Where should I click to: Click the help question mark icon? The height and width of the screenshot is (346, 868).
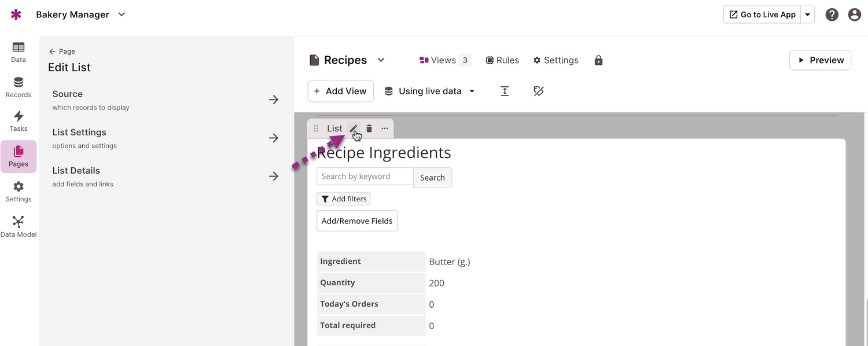pos(832,15)
